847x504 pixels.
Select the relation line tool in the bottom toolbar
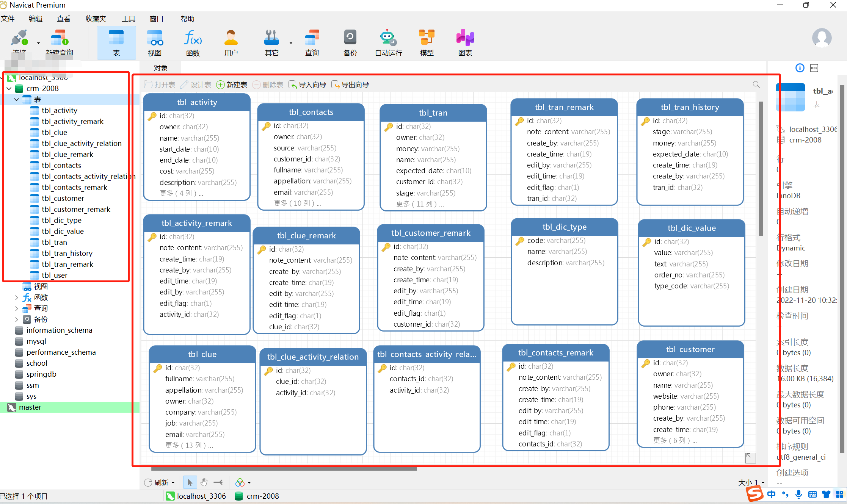coord(218,482)
